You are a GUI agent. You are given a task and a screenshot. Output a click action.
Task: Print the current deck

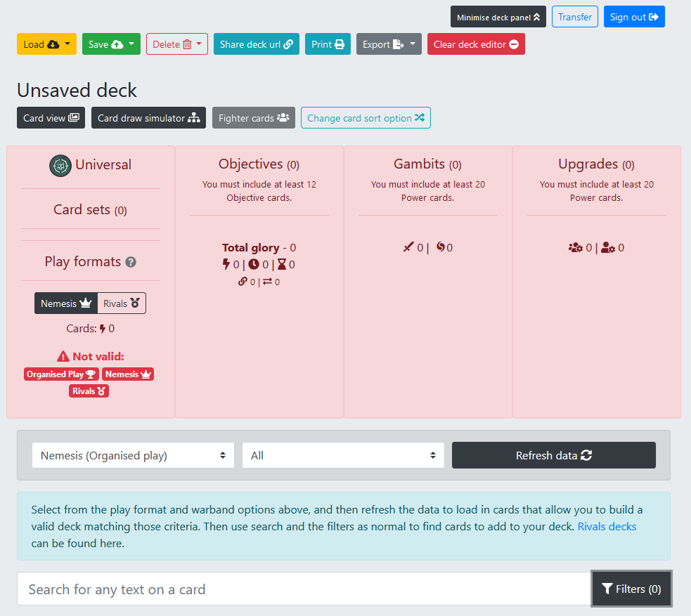coord(328,44)
